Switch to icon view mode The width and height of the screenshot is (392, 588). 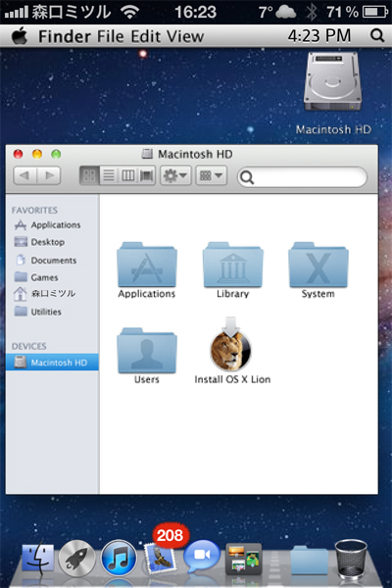click(x=89, y=175)
